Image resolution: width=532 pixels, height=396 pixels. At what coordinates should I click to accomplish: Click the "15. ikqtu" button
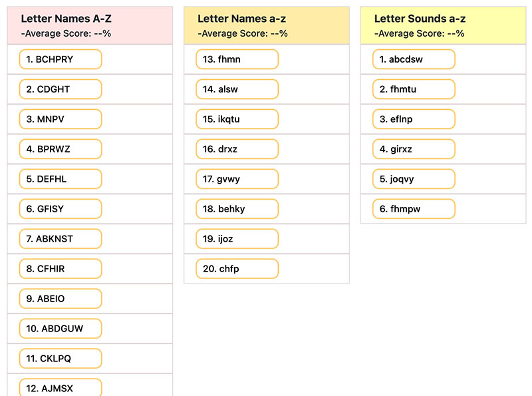pos(235,119)
